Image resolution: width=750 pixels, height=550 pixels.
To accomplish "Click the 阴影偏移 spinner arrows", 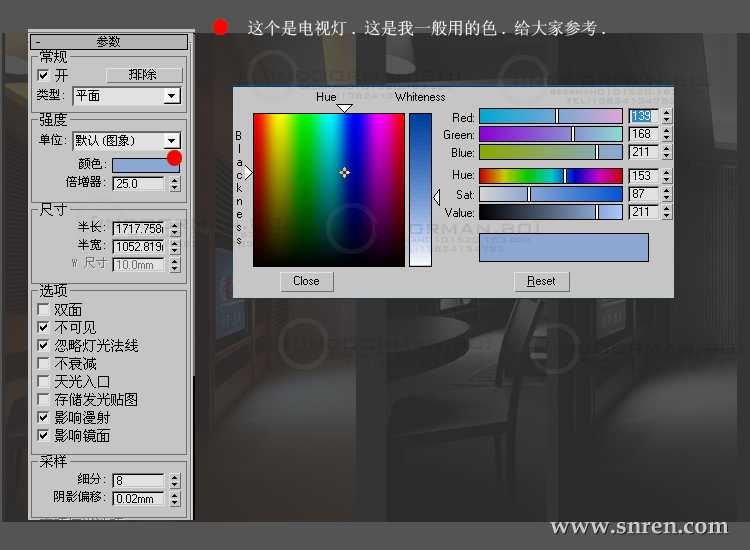I will (175, 498).
